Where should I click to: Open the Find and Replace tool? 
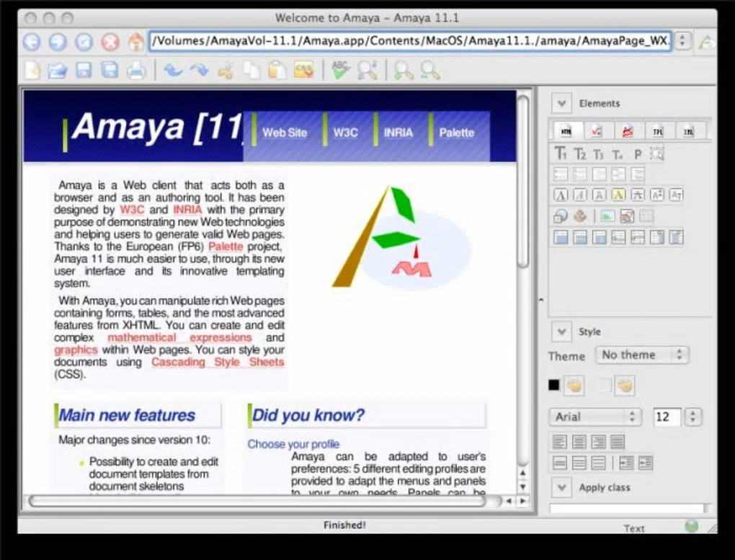367,71
